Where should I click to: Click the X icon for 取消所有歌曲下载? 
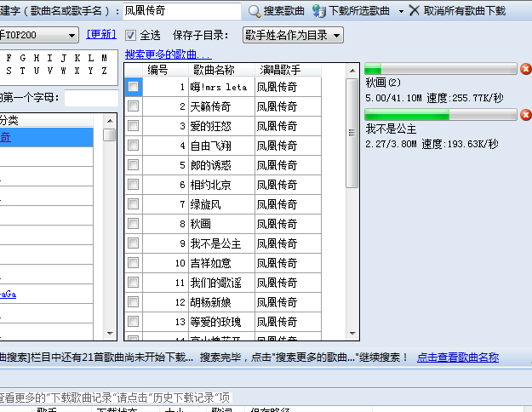[x=415, y=11]
